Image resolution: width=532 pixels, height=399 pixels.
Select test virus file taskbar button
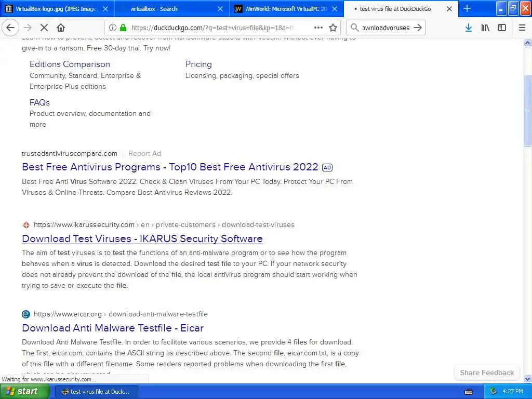(x=96, y=392)
